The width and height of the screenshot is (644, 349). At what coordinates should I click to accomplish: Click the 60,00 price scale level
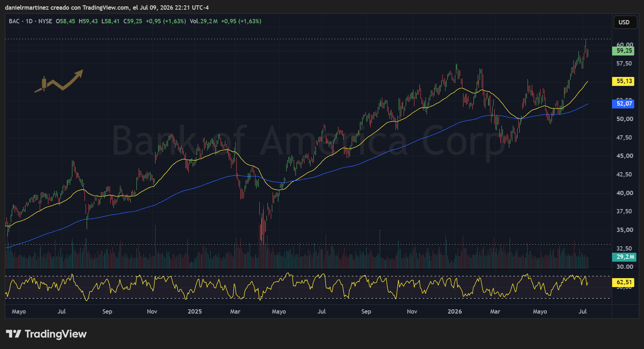625,45
